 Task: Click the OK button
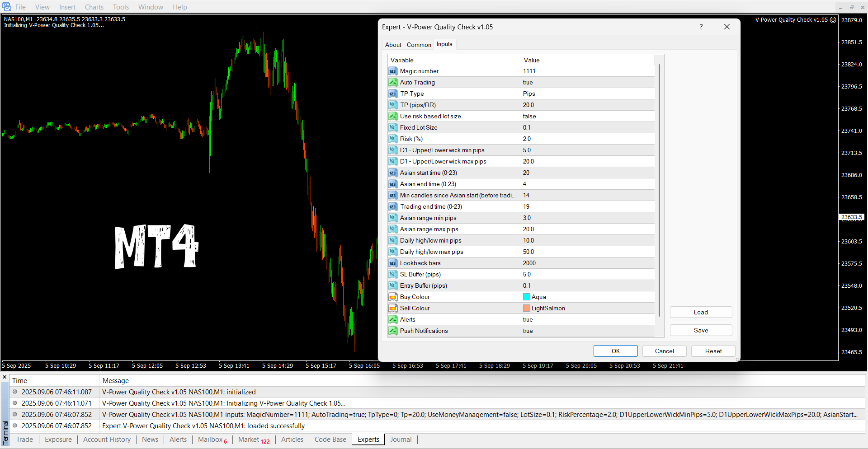[x=615, y=351]
